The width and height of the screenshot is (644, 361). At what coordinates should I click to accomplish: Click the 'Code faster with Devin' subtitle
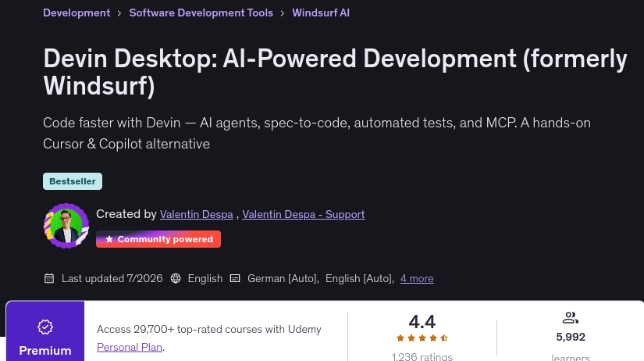tap(317, 133)
